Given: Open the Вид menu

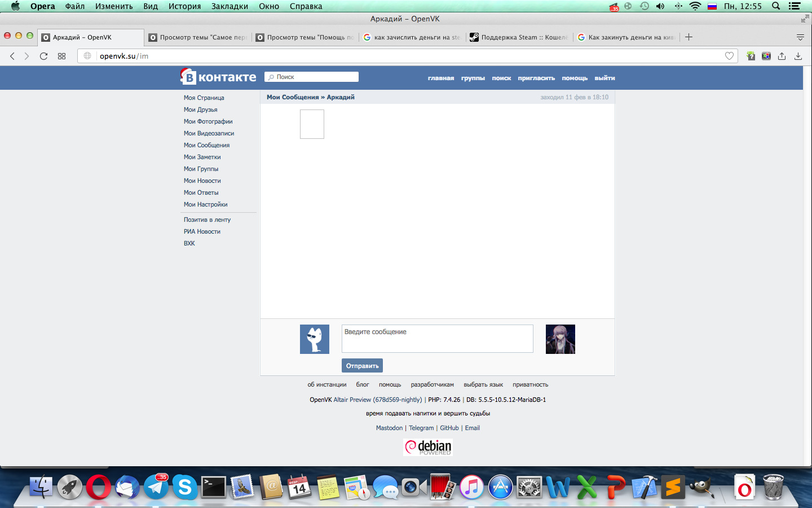Looking at the screenshot, I should click(151, 6).
